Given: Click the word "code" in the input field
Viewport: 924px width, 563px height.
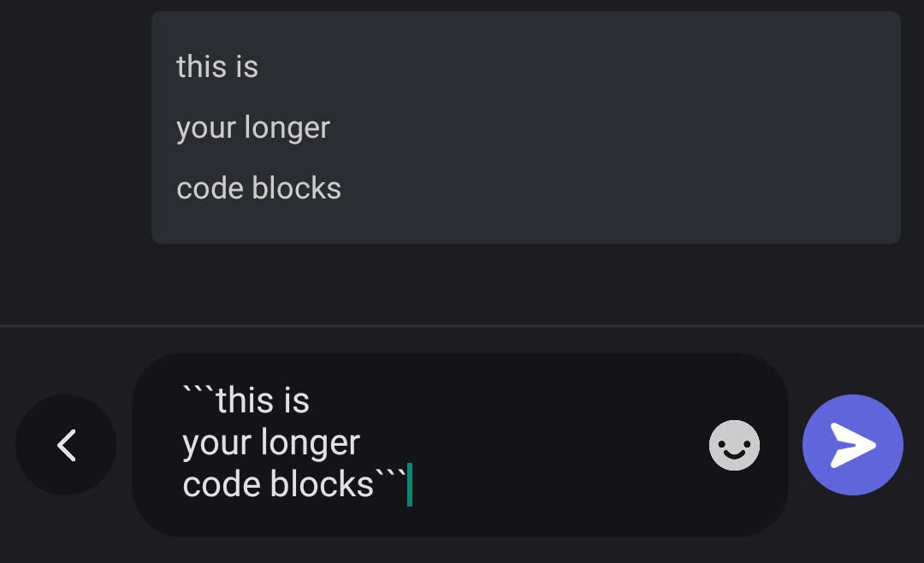Looking at the screenshot, I should click(222, 485).
